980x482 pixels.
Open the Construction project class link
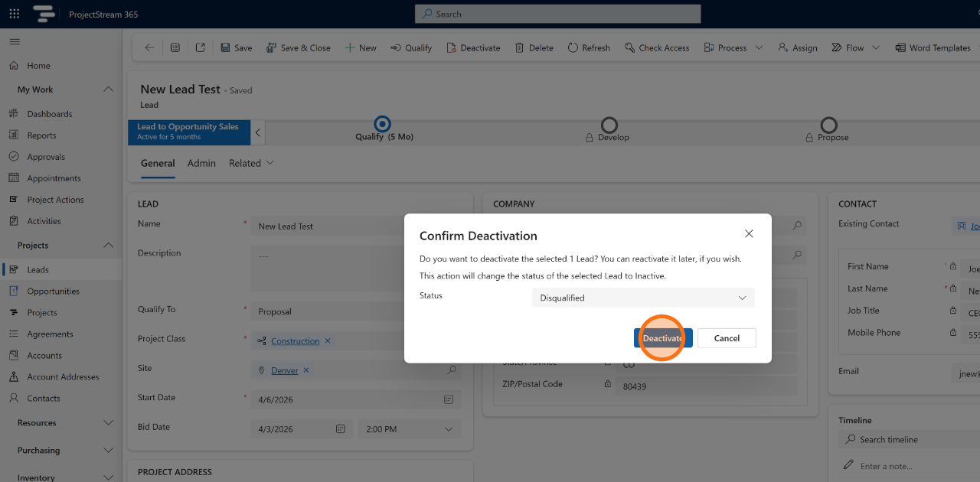coord(296,341)
